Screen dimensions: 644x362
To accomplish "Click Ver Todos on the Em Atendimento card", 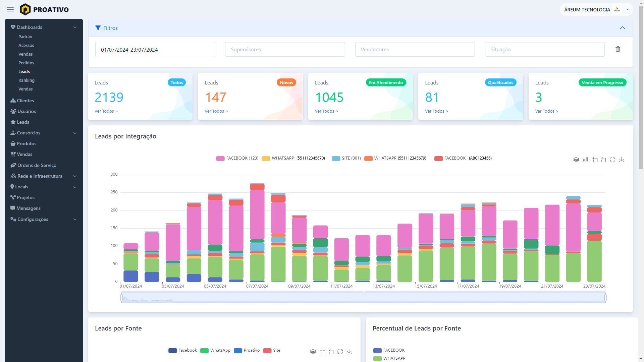I will (x=326, y=111).
